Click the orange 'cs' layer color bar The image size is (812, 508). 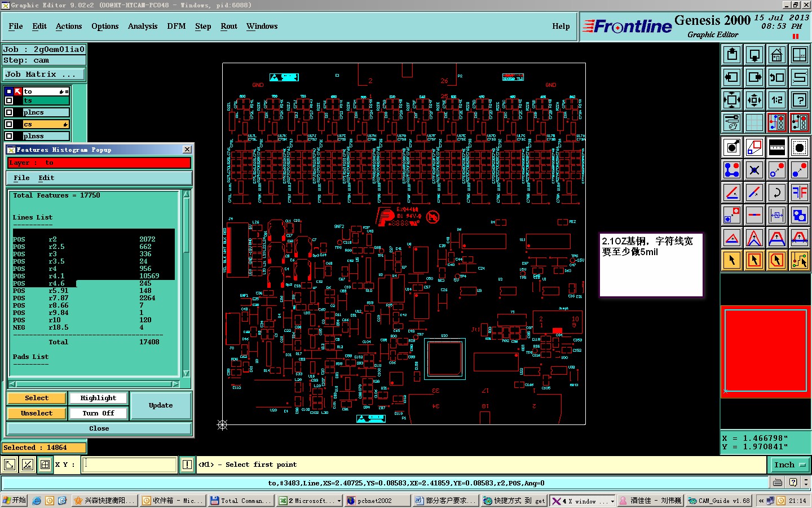point(46,124)
